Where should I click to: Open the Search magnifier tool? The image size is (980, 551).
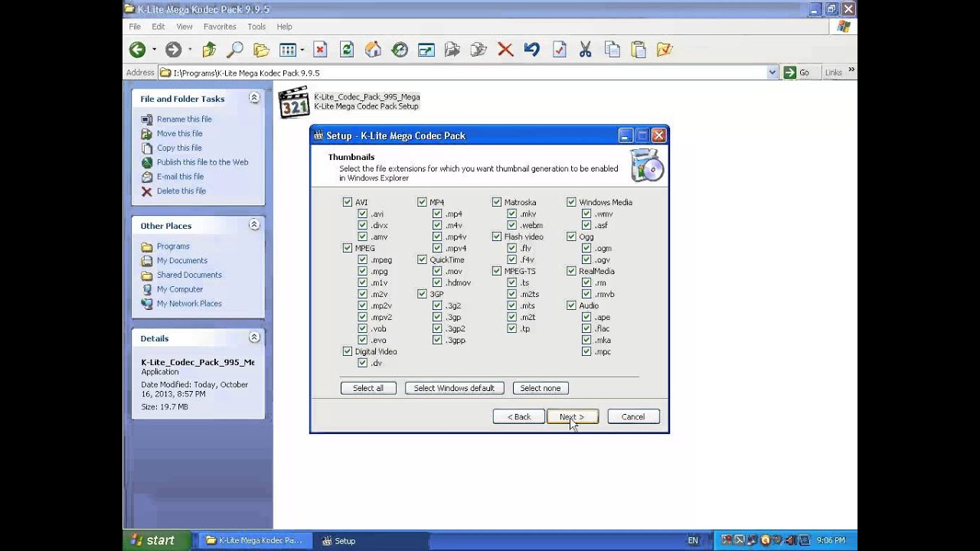coord(235,50)
